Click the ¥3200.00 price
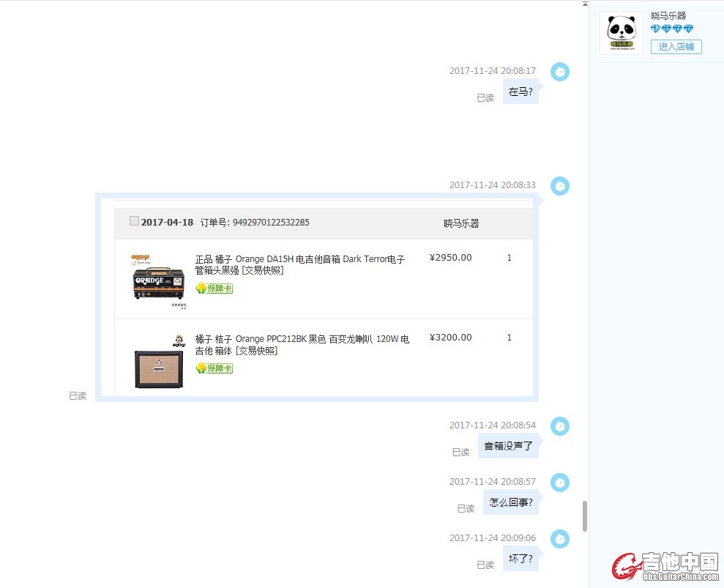Image resolution: width=724 pixels, height=588 pixels. (451, 338)
